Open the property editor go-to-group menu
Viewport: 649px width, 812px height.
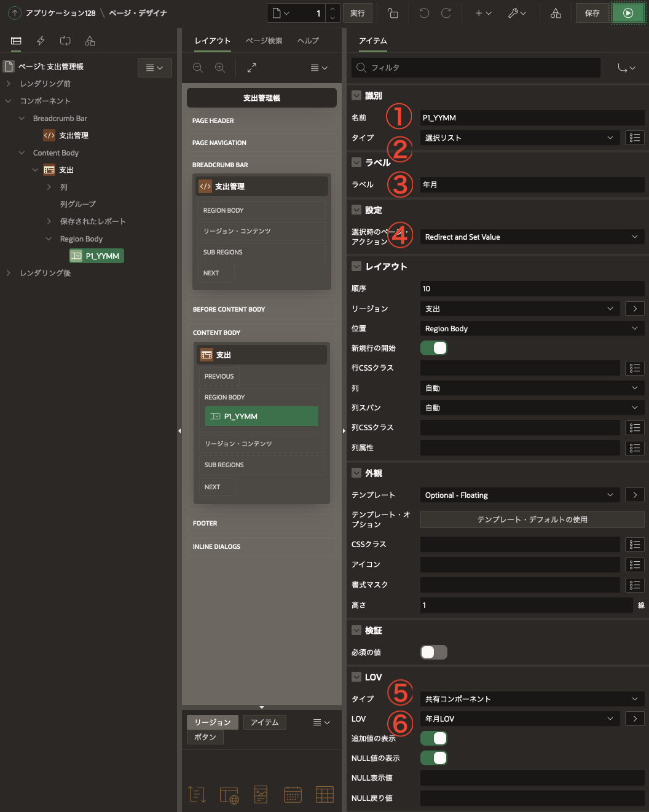(x=627, y=68)
